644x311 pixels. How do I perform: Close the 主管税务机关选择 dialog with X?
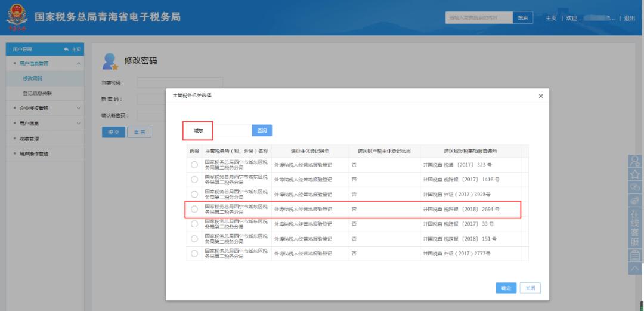click(x=540, y=96)
